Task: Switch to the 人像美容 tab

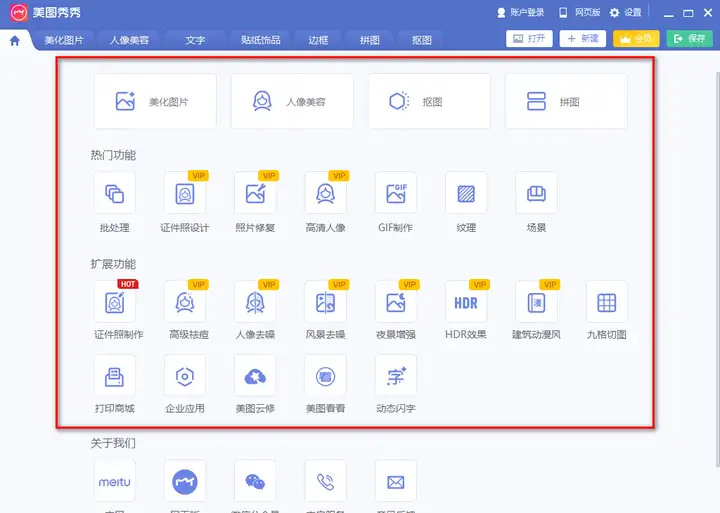Action: coord(129,40)
